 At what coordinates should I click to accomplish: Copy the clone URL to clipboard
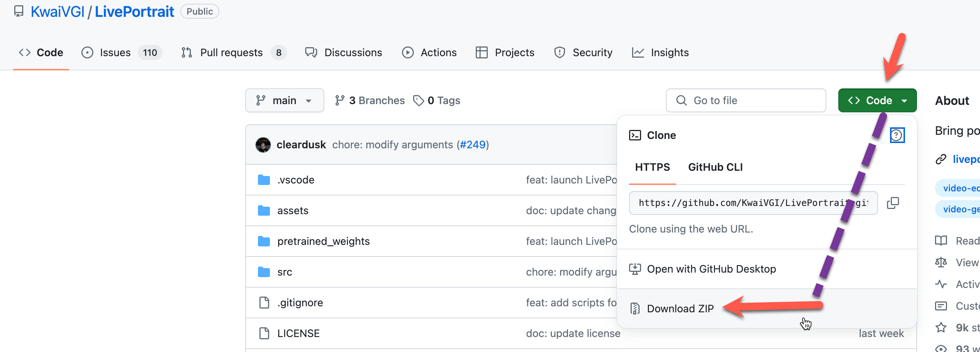[893, 203]
